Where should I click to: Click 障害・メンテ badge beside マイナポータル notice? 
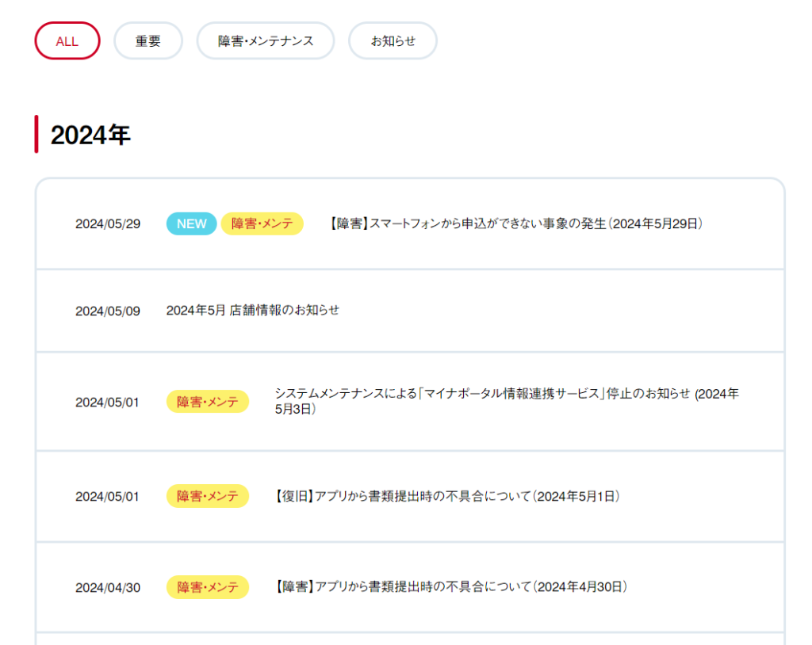(207, 403)
